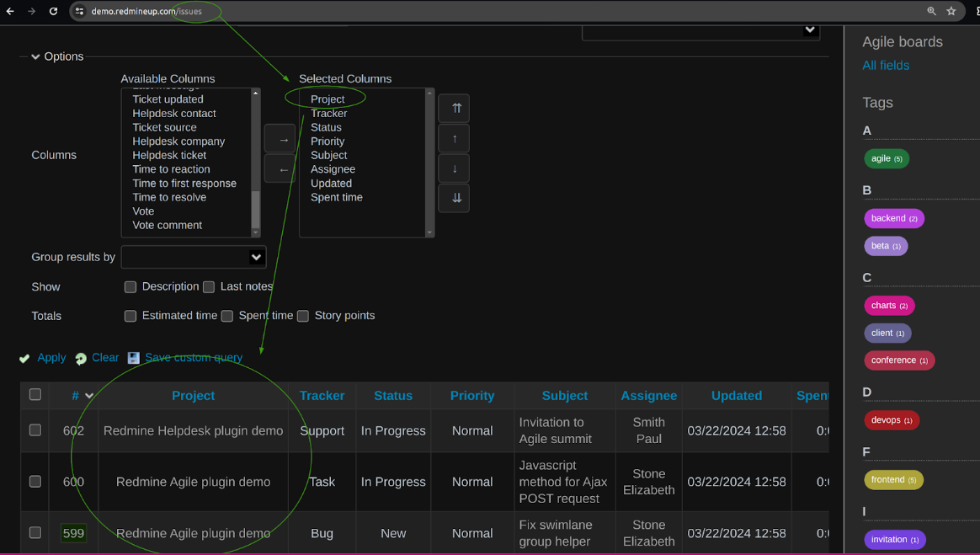
Task: Move selected column to bottom
Action: 454,198
